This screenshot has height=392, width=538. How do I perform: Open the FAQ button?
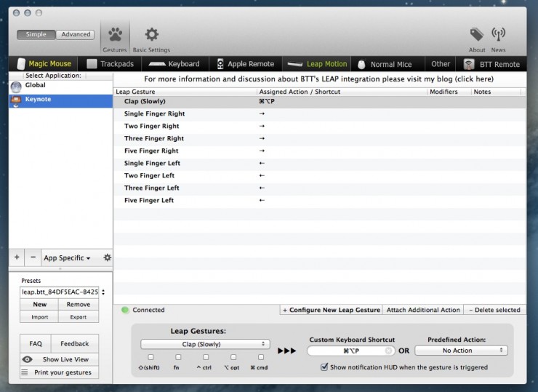36,343
